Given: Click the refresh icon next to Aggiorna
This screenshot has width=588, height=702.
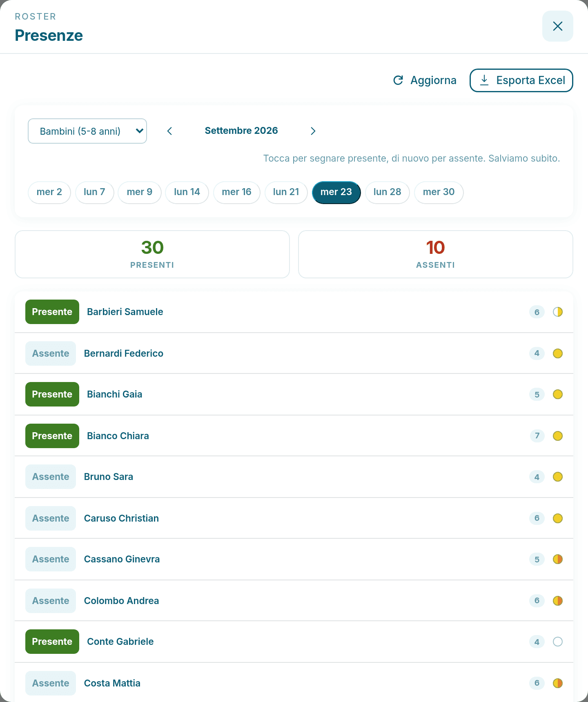Looking at the screenshot, I should [x=398, y=80].
